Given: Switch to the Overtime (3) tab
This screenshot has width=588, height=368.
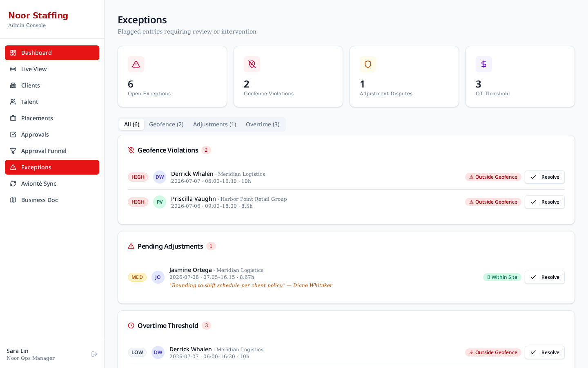Looking at the screenshot, I should click(x=263, y=124).
